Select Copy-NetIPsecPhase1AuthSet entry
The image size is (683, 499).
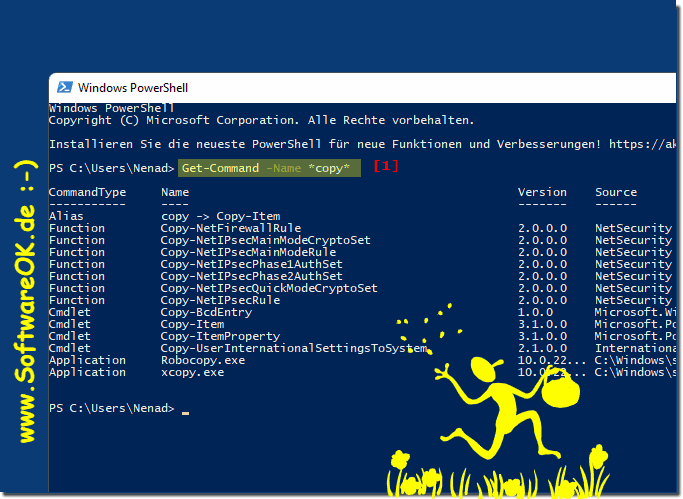pyautogui.click(x=252, y=264)
